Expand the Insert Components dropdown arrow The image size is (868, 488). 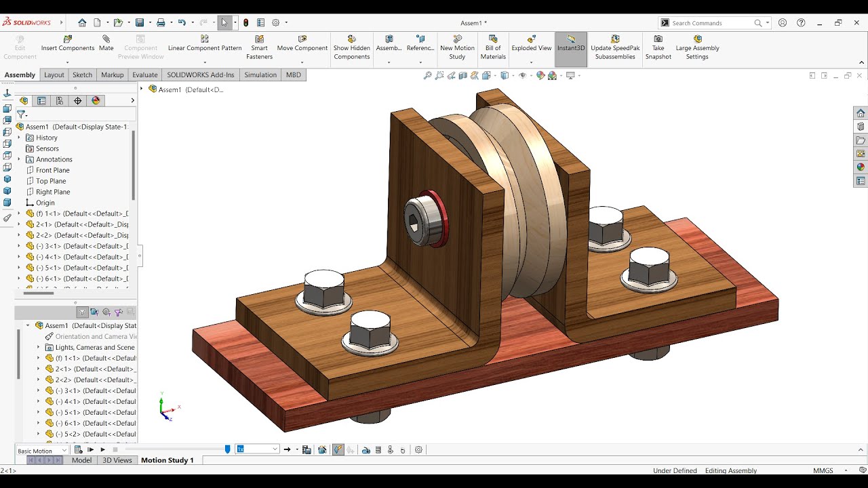pyautogui.click(x=67, y=62)
